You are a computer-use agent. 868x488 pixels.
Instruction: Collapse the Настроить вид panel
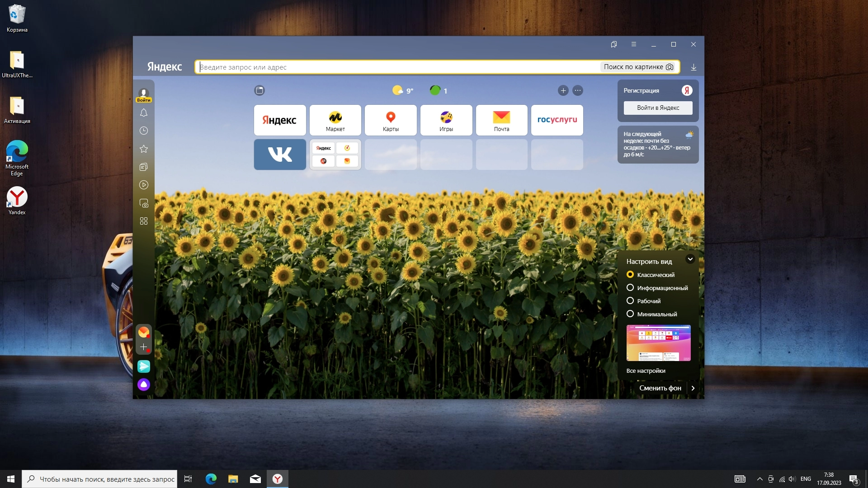pyautogui.click(x=690, y=259)
